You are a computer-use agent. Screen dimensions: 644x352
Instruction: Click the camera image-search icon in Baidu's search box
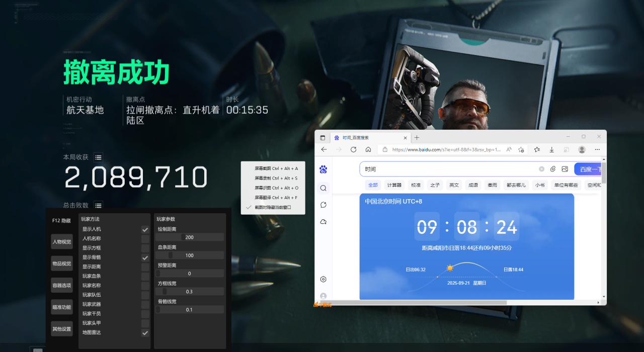[x=565, y=169]
